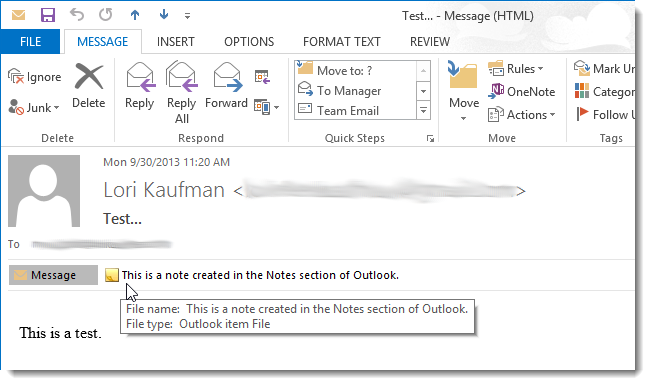
Task: Open the OPTIONS tab
Action: tap(249, 42)
